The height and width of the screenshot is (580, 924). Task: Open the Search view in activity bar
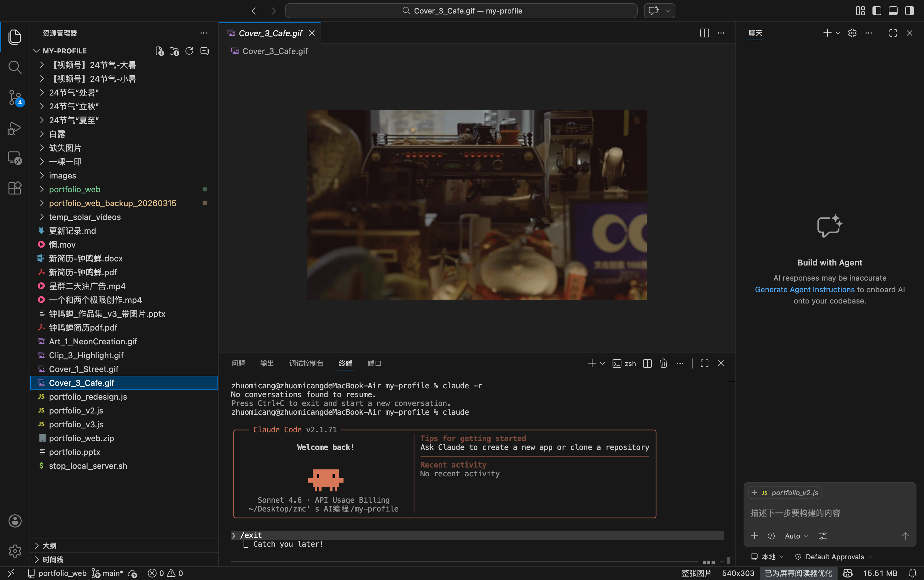pos(14,67)
